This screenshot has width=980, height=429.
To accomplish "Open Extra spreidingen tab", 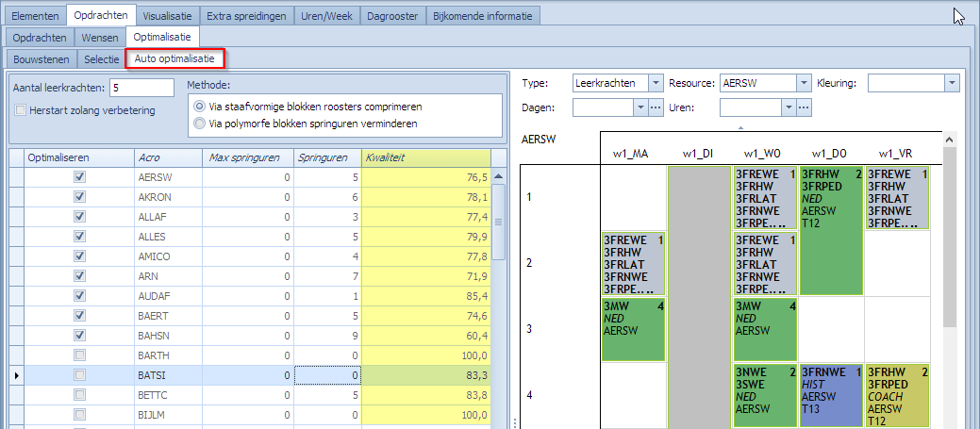I will 247,16.
